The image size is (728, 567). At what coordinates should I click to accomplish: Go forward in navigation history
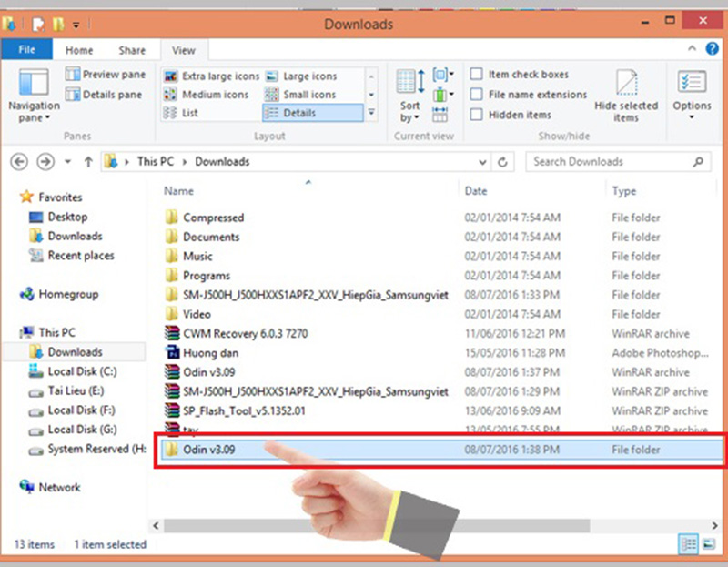45,162
